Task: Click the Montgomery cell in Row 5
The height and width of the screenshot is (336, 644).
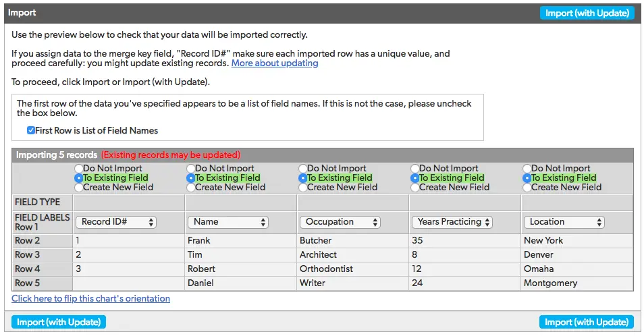Action: tap(550, 283)
